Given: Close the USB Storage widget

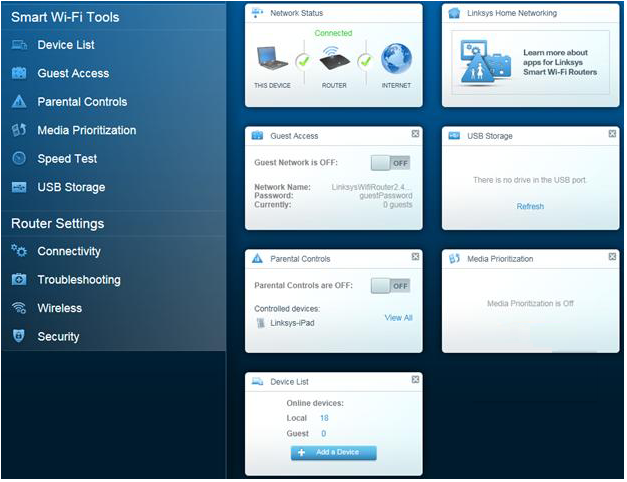Looking at the screenshot, I should [x=612, y=134].
